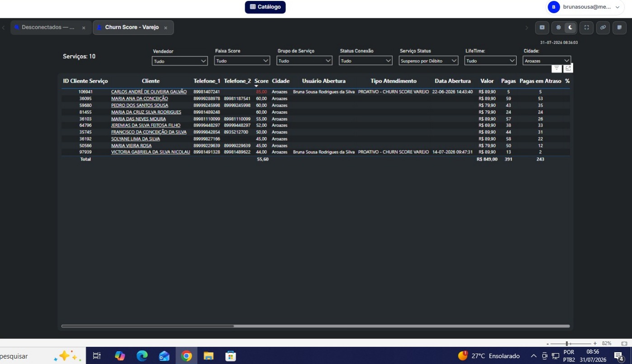Click the red score value 85,00

click(261, 92)
